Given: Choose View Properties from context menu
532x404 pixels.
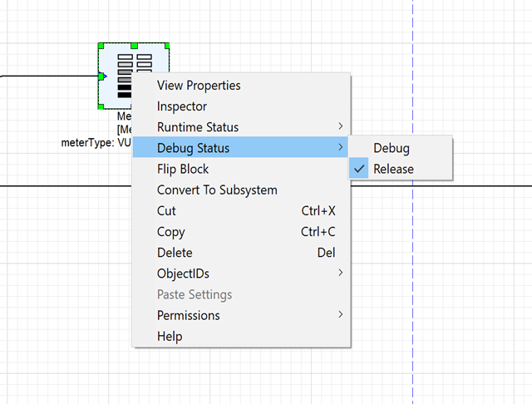Looking at the screenshot, I should [x=199, y=85].
